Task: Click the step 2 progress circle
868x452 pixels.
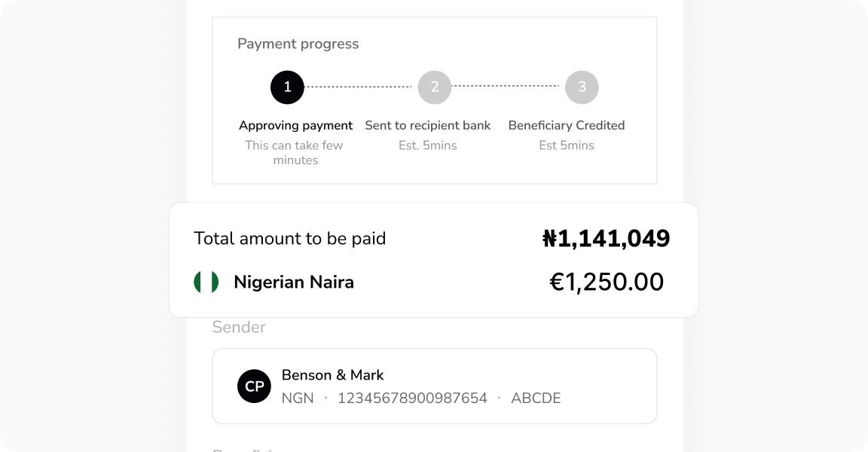Action: pos(435,87)
